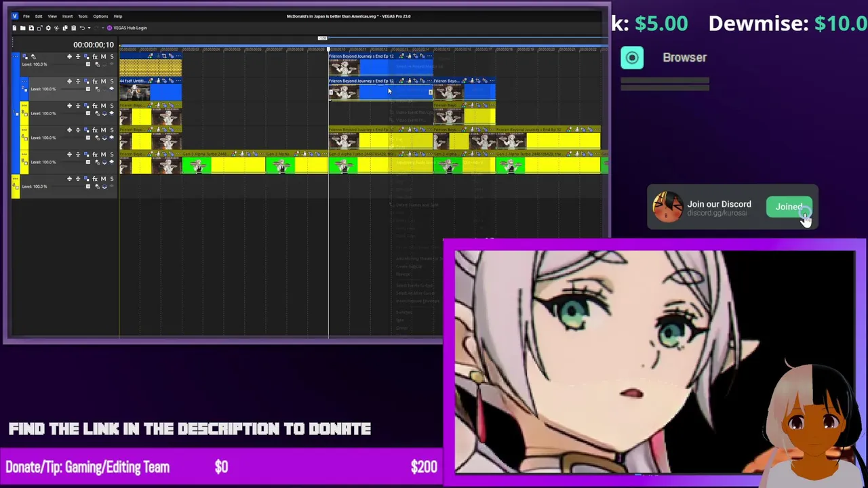Viewport: 868px width, 488px height.
Task: Minimize track 3 height
Action: (78, 106)
